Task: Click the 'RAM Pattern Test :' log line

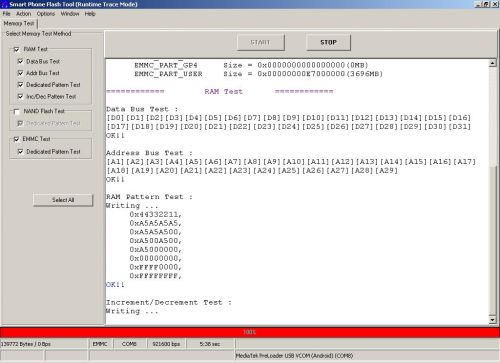Action: click(149, 197)
